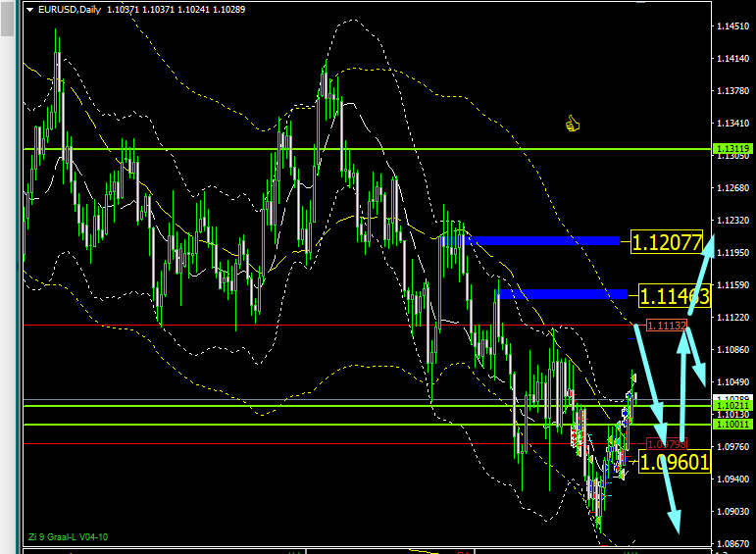Click the red-boxed 1.11132 price label

667,325
